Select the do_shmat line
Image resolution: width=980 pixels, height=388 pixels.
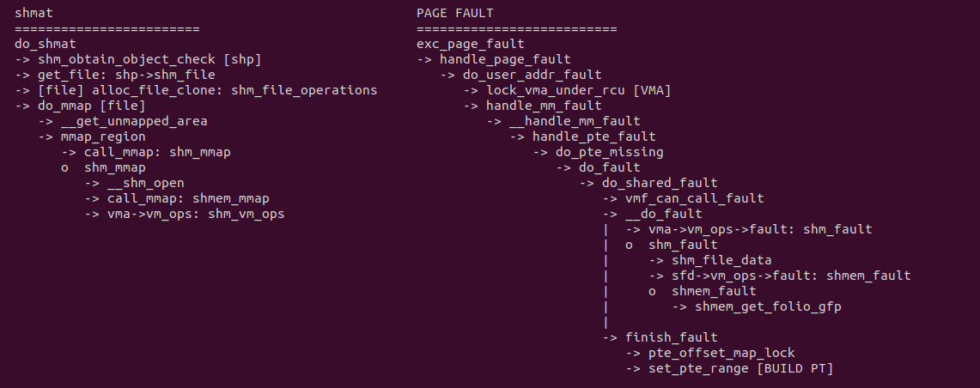[x=46, y=44]
